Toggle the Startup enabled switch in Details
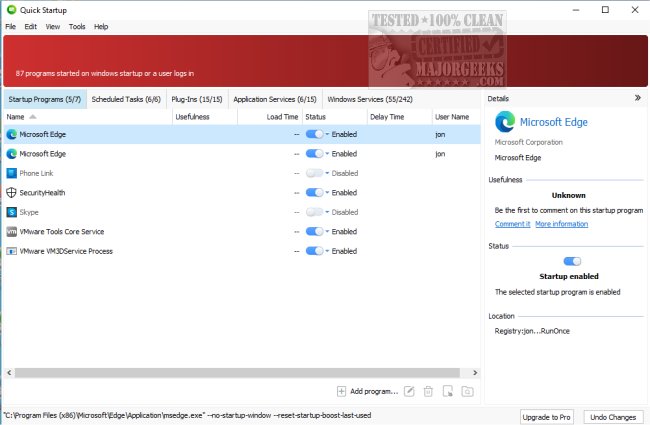The width and height of the screenshot is (650, 425). tap(572, 260)
